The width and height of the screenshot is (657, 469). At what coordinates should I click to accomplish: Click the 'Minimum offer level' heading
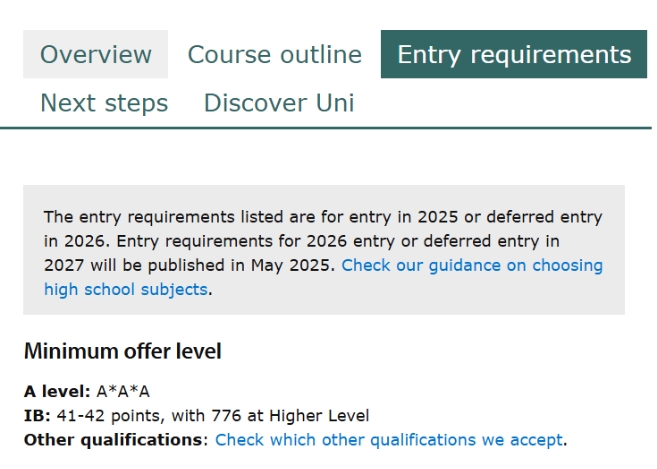tap(122, 352)
